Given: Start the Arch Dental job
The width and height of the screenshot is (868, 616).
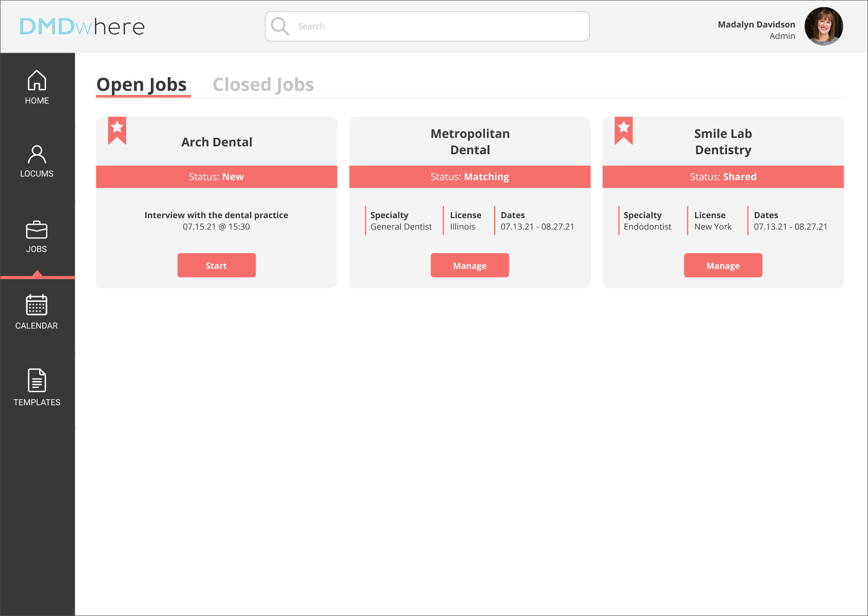Looking at the screenshot, I should click(x=217, y=265).
